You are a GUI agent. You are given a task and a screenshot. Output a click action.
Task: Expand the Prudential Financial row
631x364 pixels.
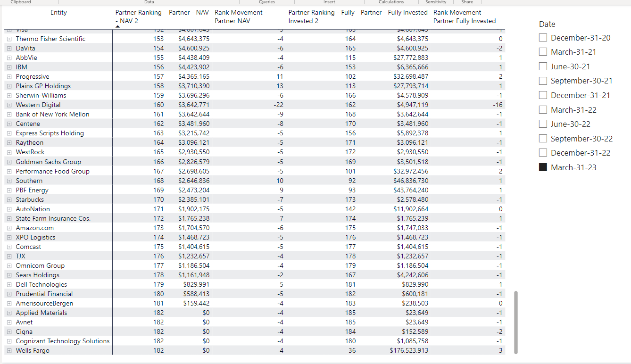[9, 294]
